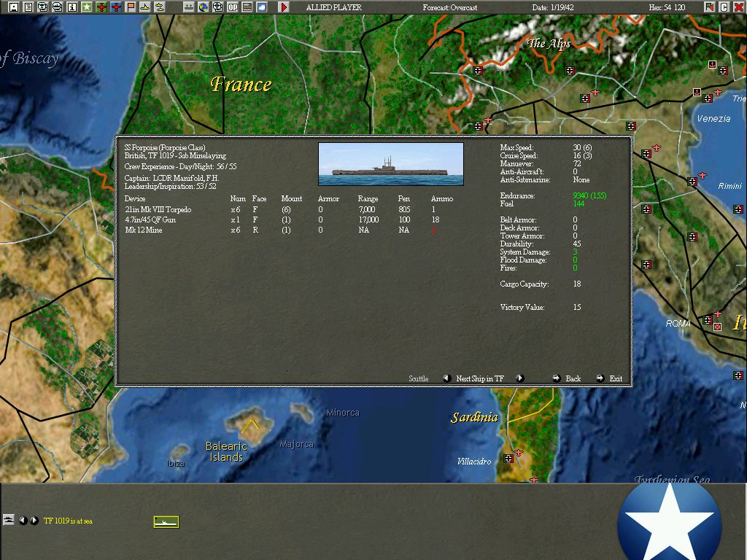747x560 pixels.
Task: Open the information 'i' toolbar icon
Action: pos(71,7)
